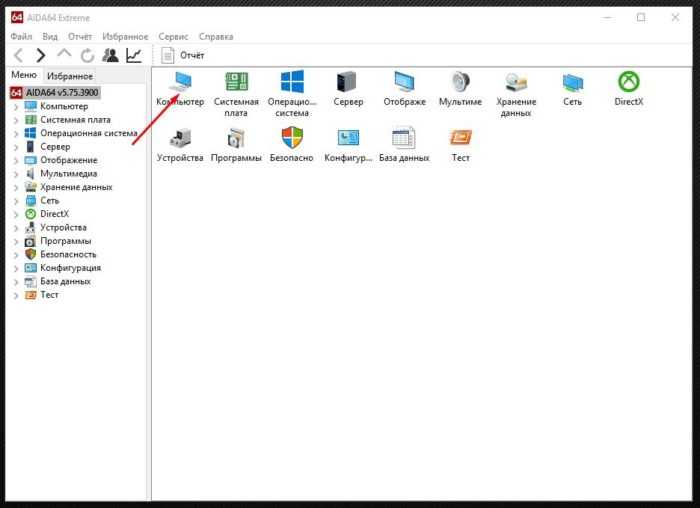Expand the Операционная система tree node
Image resolution: width=700 pixels, height=508 pixels.
click(x=16, y=133)
